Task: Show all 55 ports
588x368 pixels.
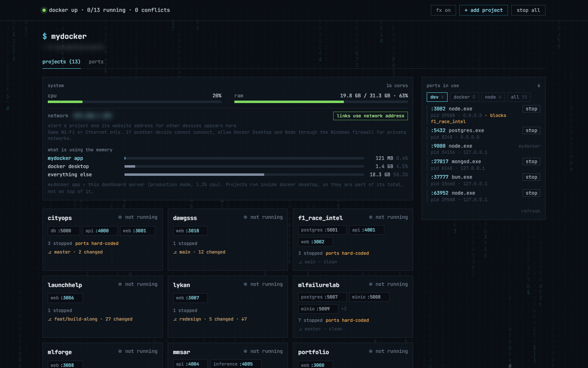Action: (519, 97)
